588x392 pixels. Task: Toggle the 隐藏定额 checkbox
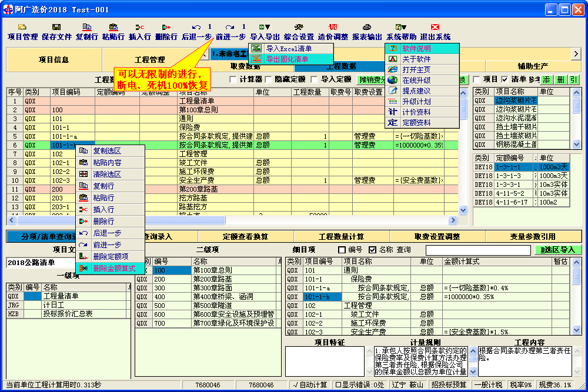268,79
